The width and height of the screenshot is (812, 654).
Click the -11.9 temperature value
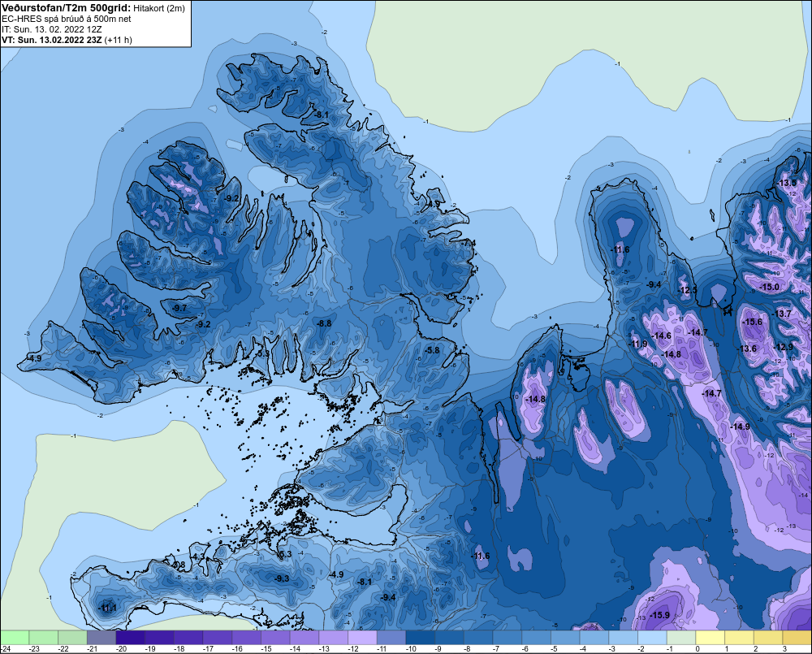638,344
